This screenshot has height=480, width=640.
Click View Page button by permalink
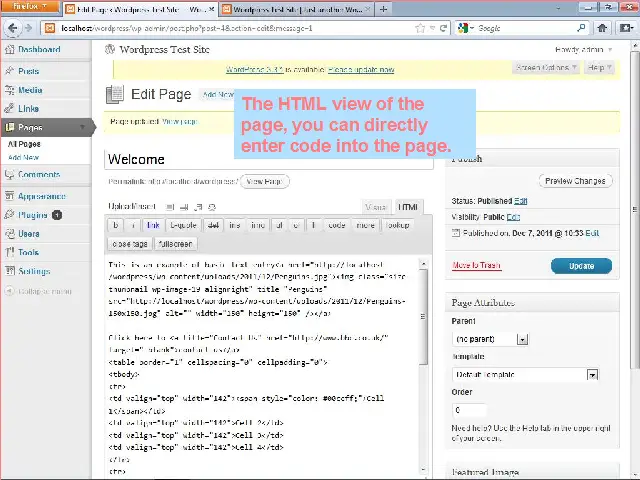(x=264, y=181)
